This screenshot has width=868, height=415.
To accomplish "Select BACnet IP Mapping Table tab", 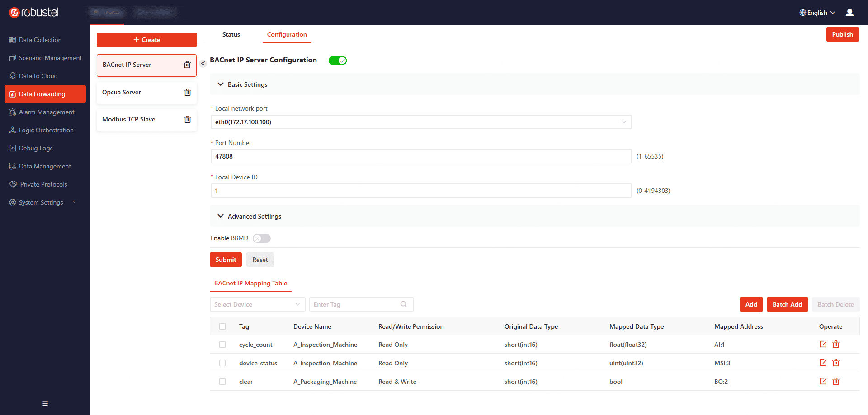I will pos(250,283).
